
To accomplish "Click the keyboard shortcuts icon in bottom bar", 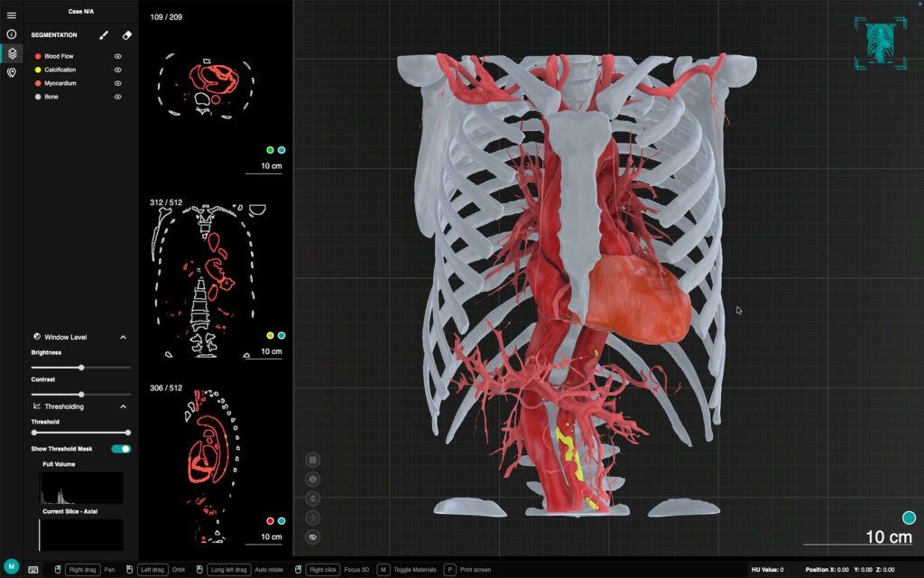I will coord(33,570).
